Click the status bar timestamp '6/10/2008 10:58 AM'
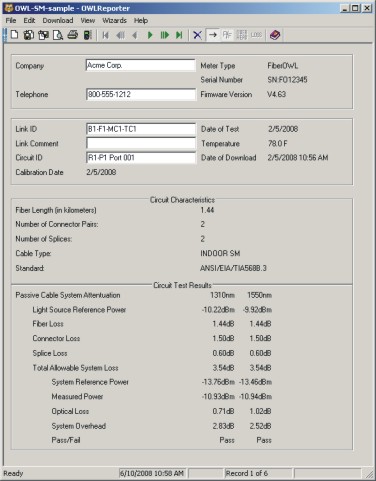The image size is (376, 481). tap(152, 473)
